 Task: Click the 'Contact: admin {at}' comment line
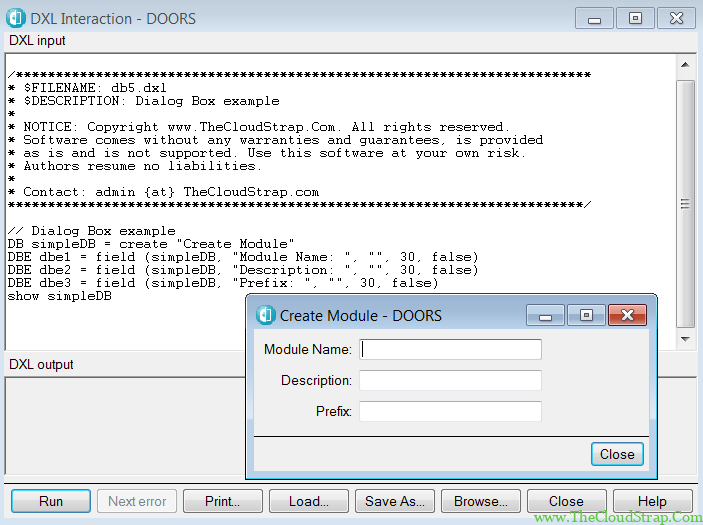point(163,192)
